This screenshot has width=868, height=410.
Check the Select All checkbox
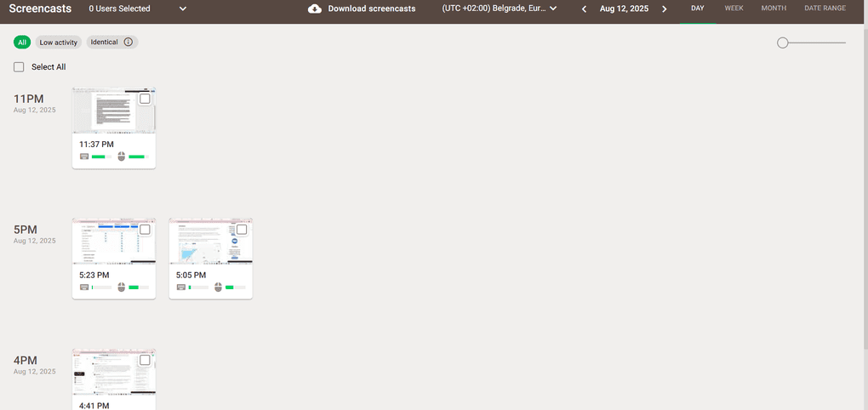19,67
